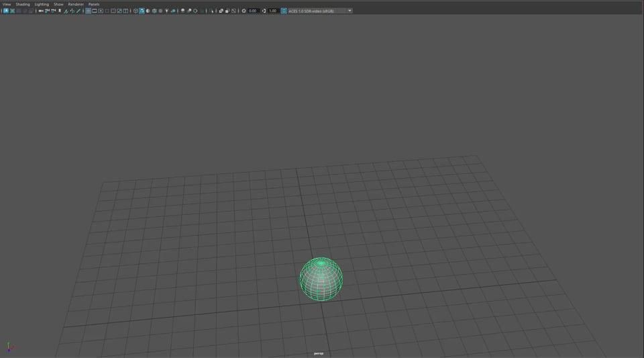Toggle the Safe Title icon
This screenshot has width=644, height=358.
coord(125,11)
